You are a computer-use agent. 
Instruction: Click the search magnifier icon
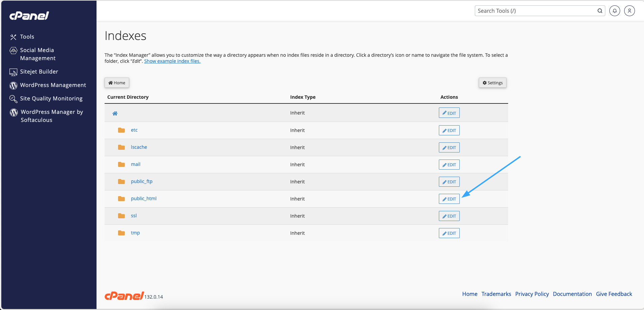pyautogui.click(x=600, y=11)
